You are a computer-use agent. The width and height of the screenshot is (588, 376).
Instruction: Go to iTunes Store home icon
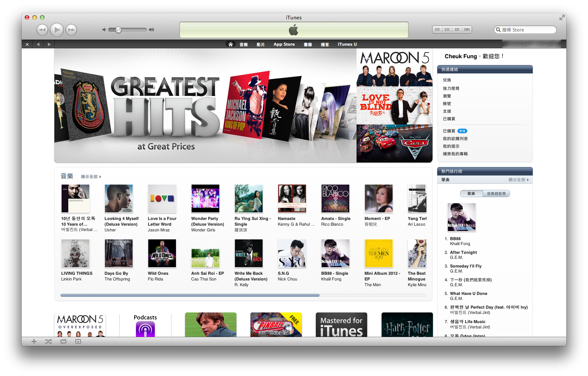click(x=230, y=44)
